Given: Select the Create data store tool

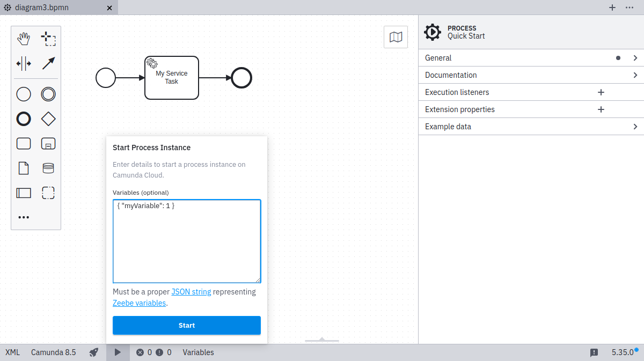Looking at the screenshot, I should 48,168.
